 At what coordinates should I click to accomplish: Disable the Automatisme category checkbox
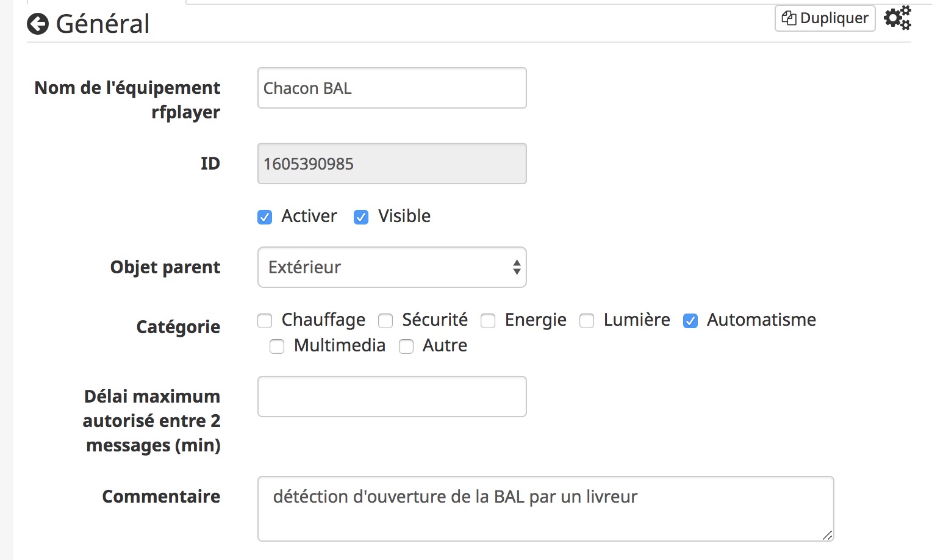point(690,321)
